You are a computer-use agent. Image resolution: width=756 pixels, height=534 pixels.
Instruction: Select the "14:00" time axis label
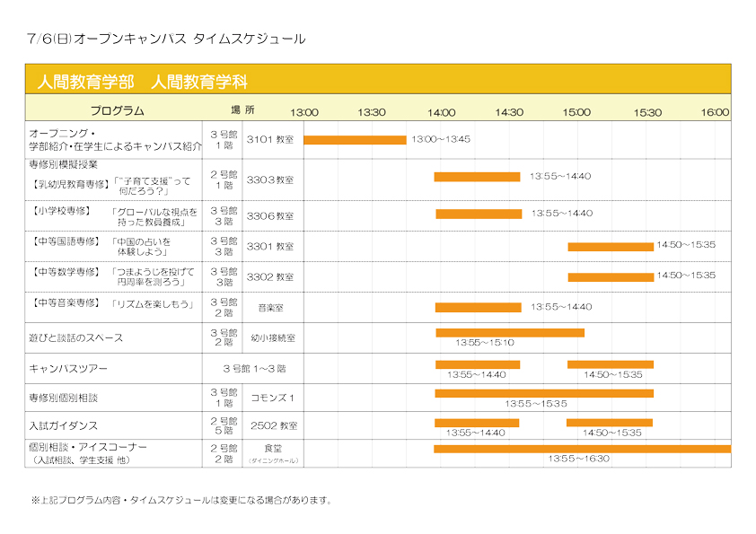(441, 112)
